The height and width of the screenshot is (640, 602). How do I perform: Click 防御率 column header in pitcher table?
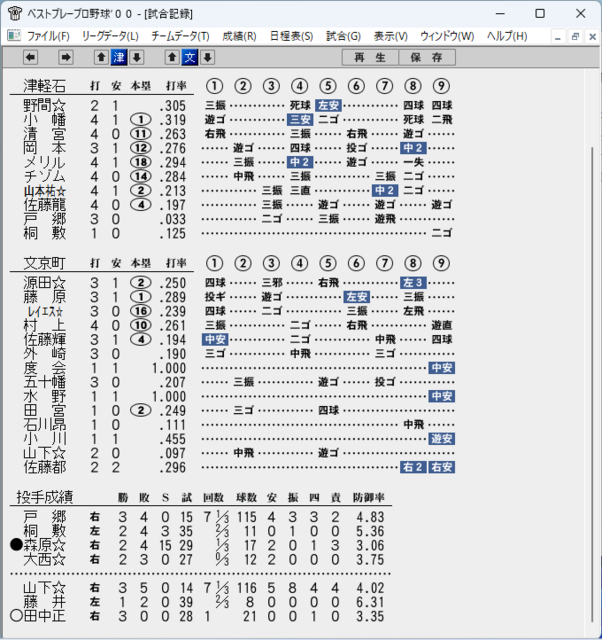369,498
